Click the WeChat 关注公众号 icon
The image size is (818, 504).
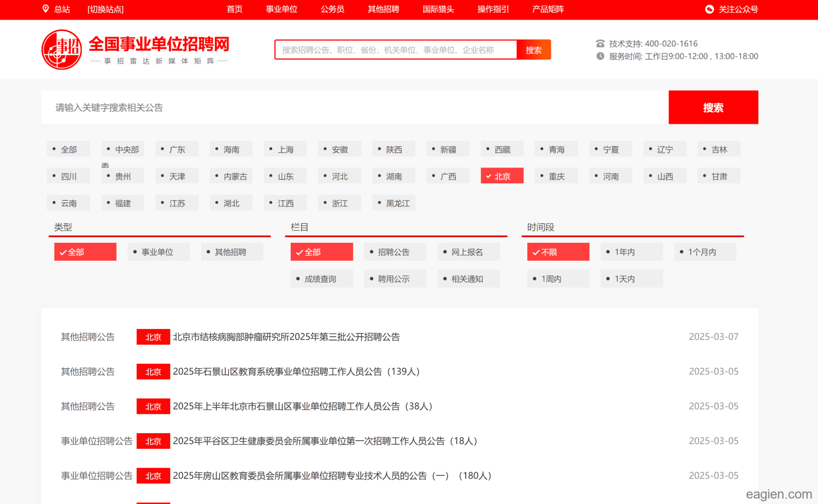[709, 9]
